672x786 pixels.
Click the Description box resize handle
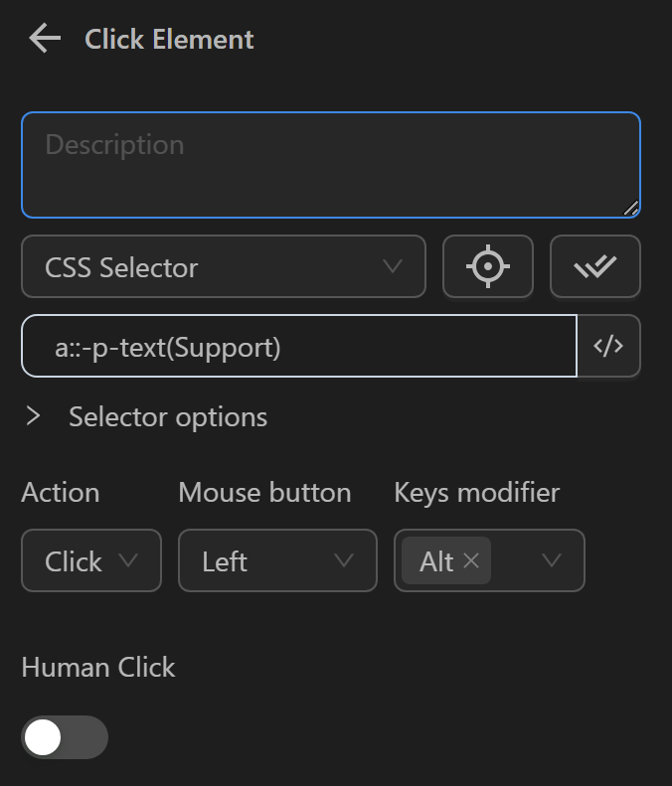coord(630,208)
